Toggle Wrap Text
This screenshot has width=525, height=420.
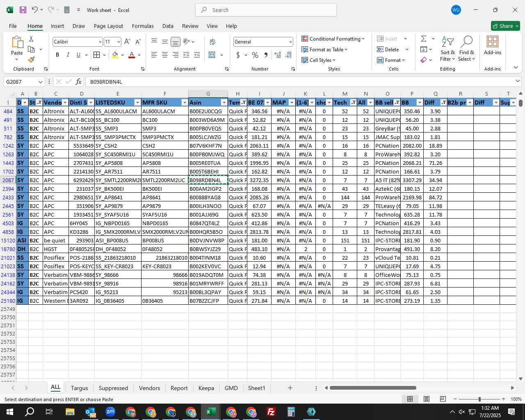coord(212,42)
